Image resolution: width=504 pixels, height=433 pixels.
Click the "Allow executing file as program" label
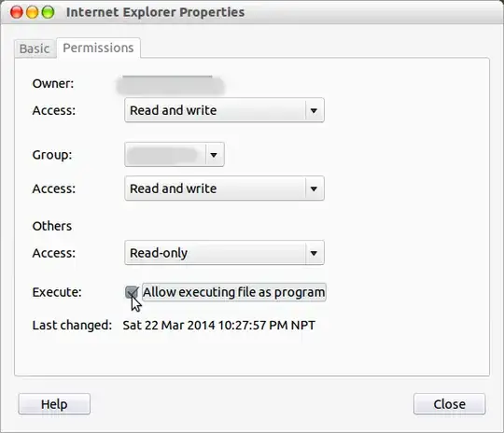click(x=234, y=292)
